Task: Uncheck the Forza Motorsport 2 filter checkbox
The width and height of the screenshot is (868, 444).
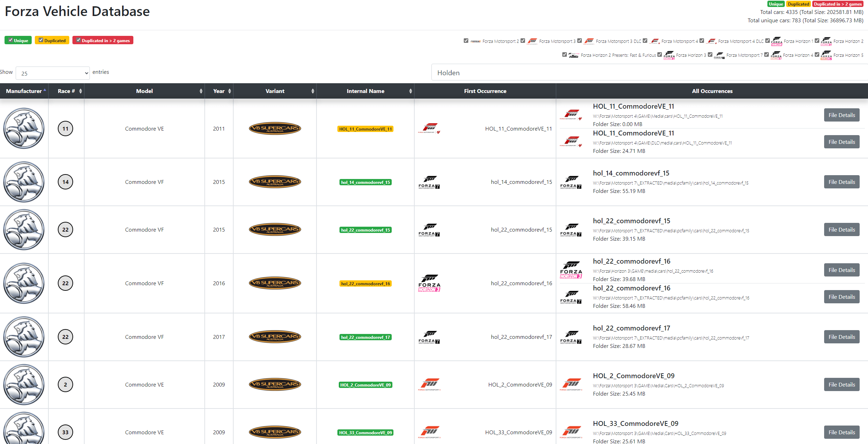Action: pos(466,41)
